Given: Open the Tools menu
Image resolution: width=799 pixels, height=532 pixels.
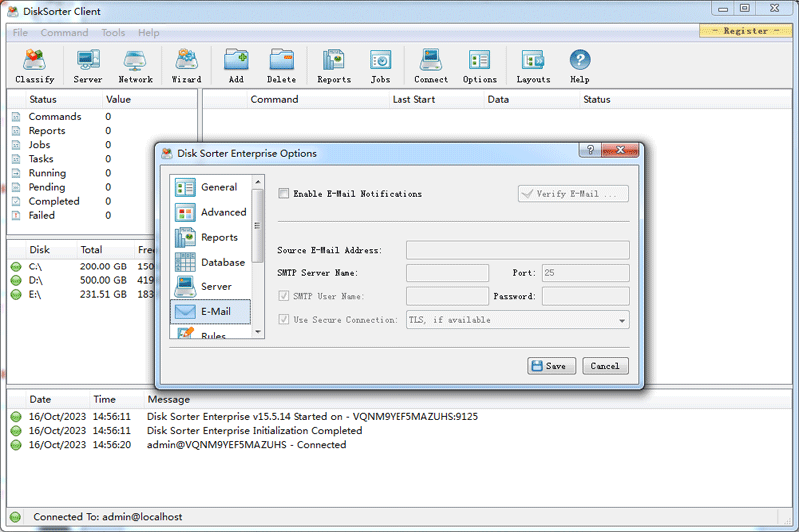Looking at the screenshot, I should (x=113, y=33).
